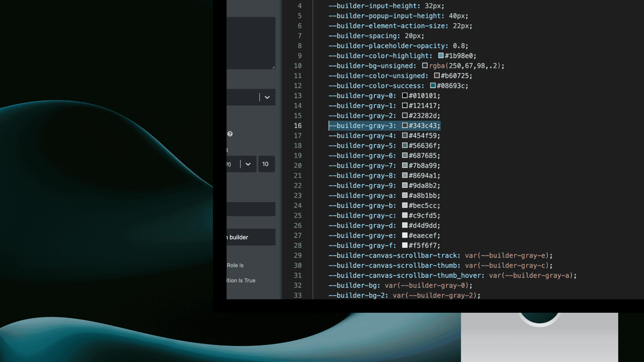Click the color preview next to #b60725
The width and height of the screenshot is (644, 362).
436,75
